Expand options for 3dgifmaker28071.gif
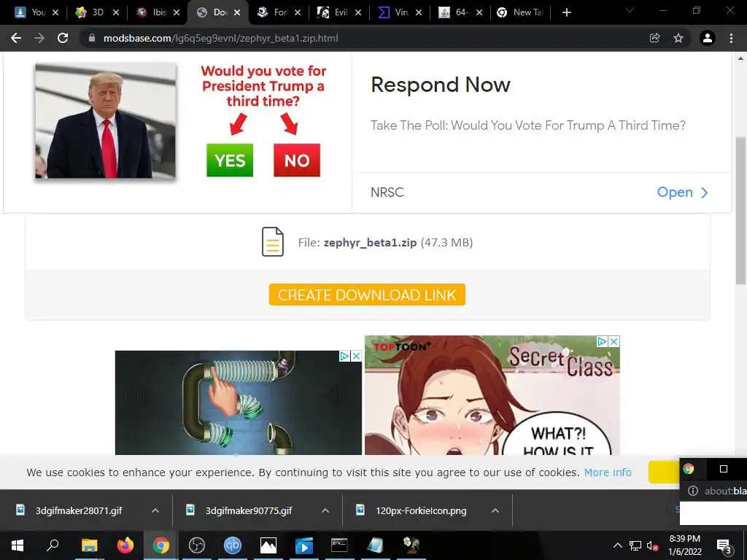Image resolution: width=747 pixels, height=560 pixels. point(155,510)
